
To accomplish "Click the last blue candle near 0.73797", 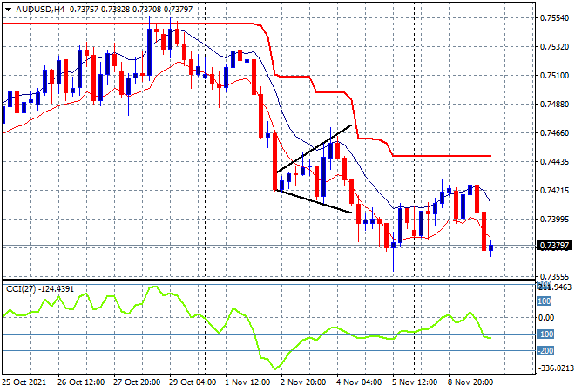I will pos(491,248).
